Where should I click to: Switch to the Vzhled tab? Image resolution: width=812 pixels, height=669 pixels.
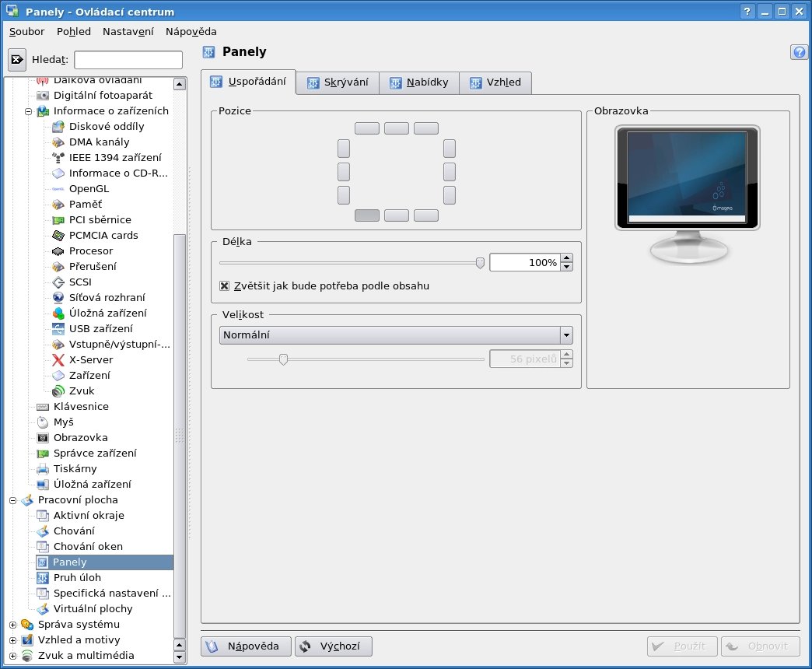495,82
